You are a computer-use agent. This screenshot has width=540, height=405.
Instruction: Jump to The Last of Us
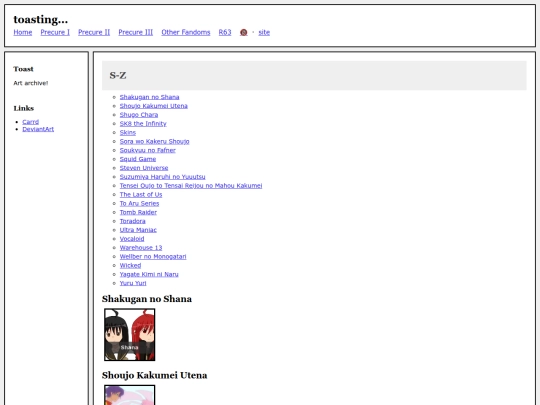(141, 195)
